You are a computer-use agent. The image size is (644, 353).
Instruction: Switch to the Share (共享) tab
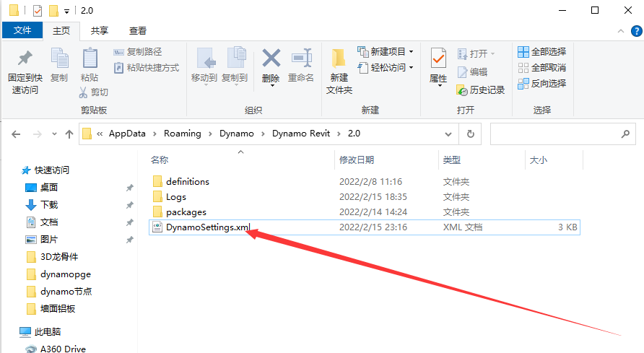pos(100,31)
